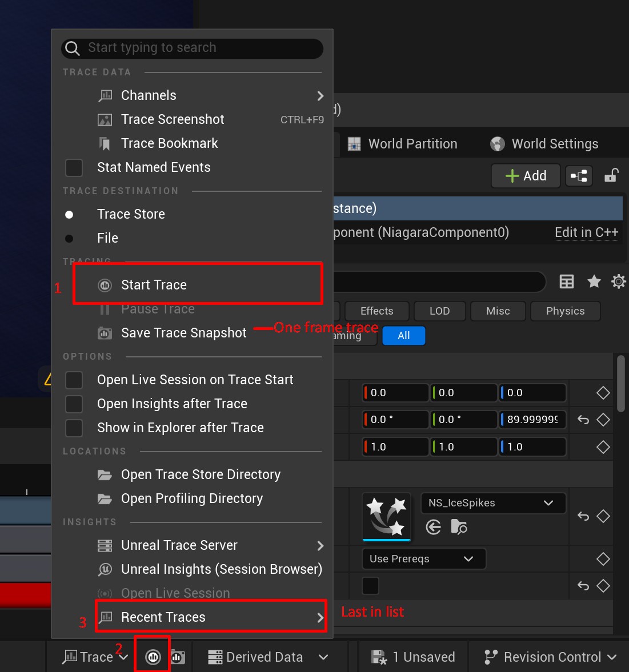629x672 pixels.
Task: Click the Save Trace Snapshot icon next to Trace
Action: [x=178, y=657]
